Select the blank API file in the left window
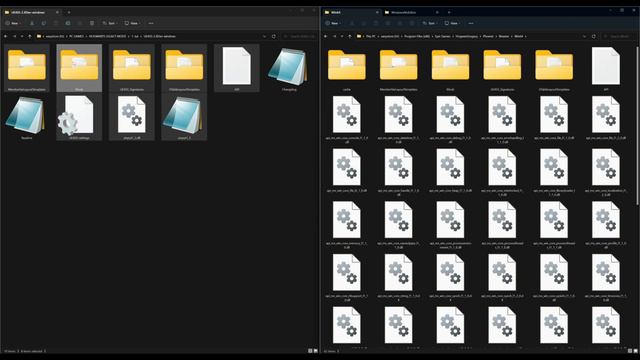 pos(237,69)
